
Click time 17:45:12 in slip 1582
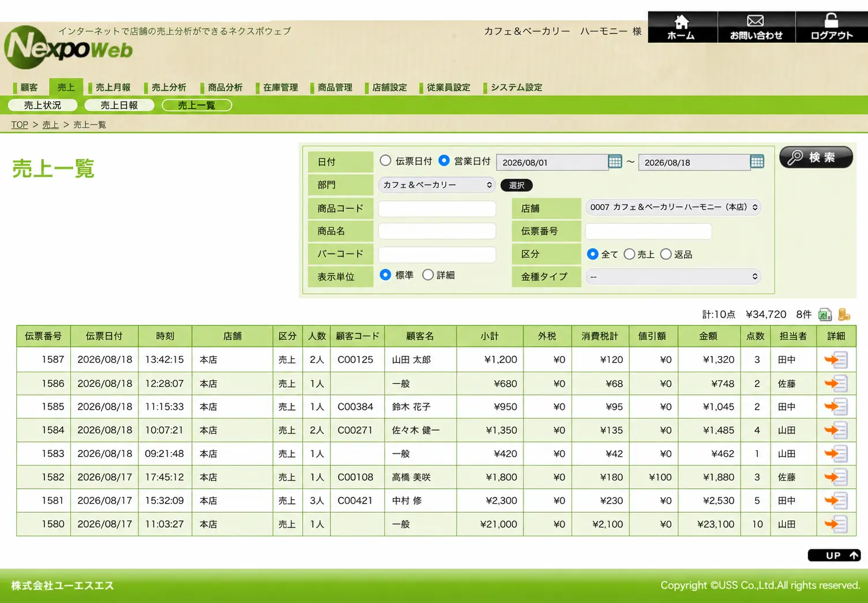point(164,477)
